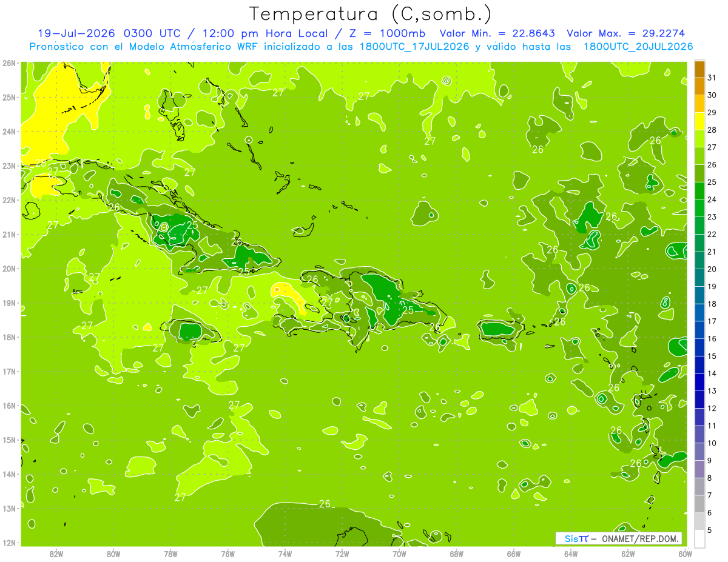Select the "Valor Min. = 22.8643" value
The image size is (728, 562).
pos(498,33)
